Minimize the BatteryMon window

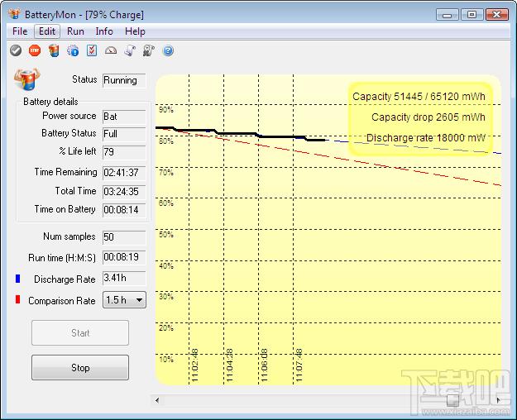(447, 15)
